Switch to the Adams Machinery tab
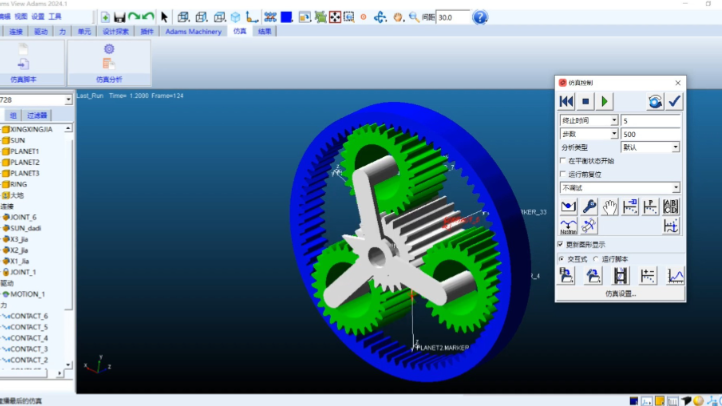This screenshot has width=722, height=406. tap(194, 32)
